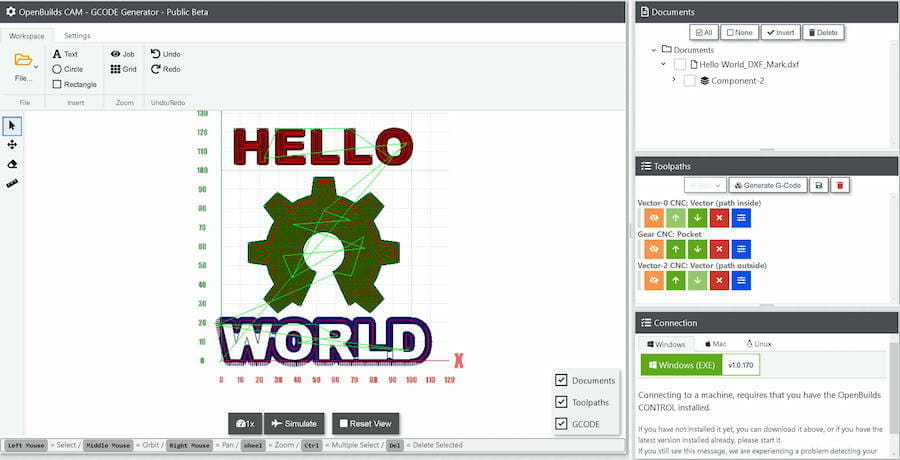The width and height of the screenshot is (900, 460).
Task: Click the v1.0.170 version label
Action: [740, 365]
